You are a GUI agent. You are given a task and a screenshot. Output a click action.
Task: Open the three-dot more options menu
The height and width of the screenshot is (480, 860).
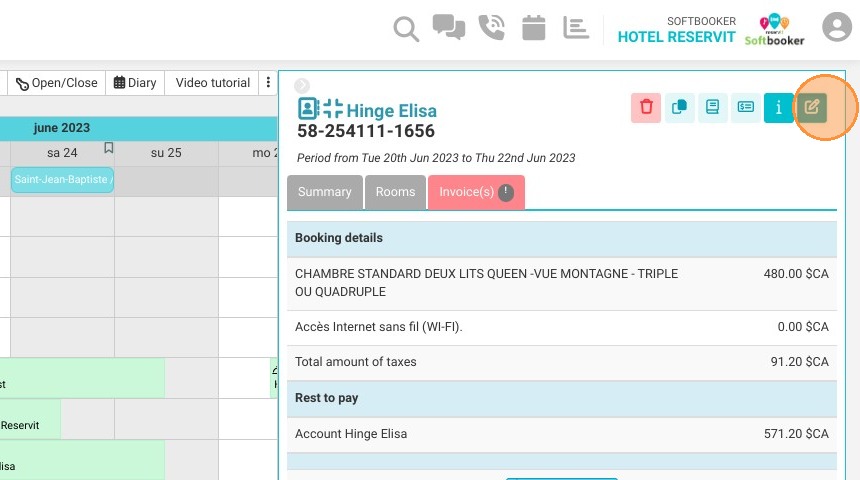click(x=268, y=82)
